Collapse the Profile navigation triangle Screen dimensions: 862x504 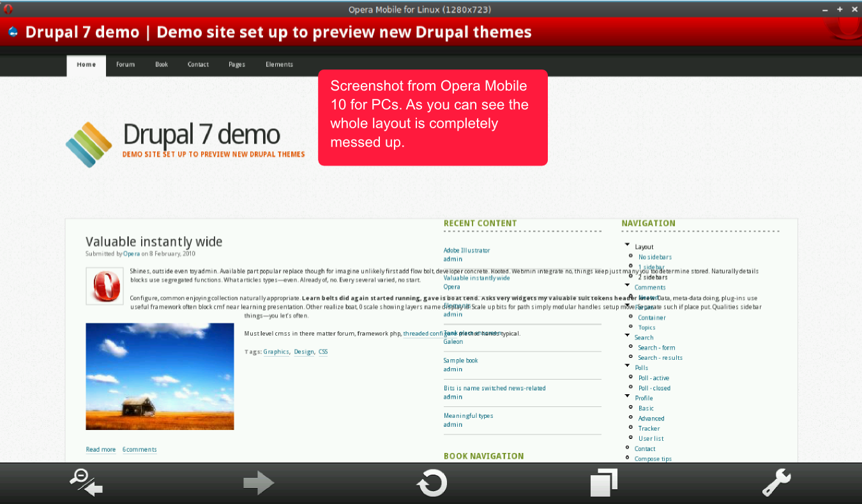pyautogui.click(x=627, y=396)
